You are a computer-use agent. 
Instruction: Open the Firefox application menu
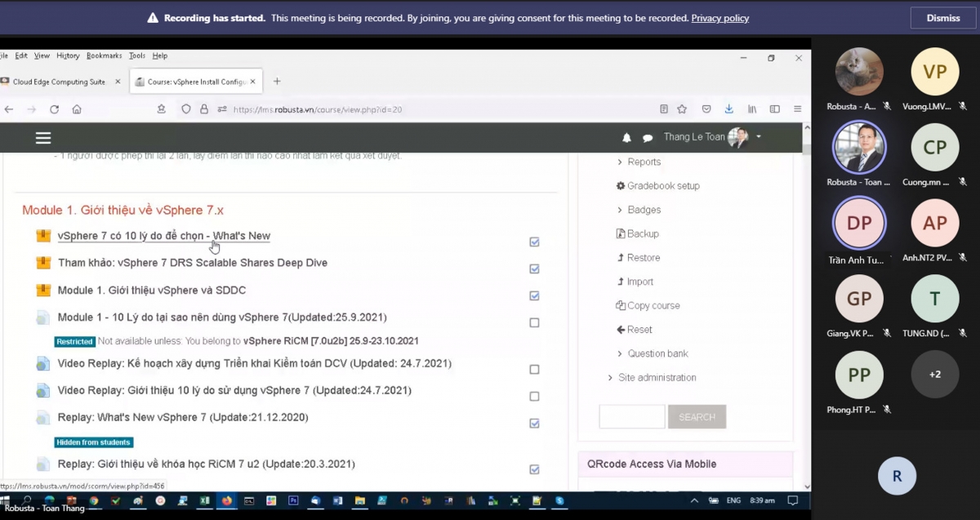point(797,109)
